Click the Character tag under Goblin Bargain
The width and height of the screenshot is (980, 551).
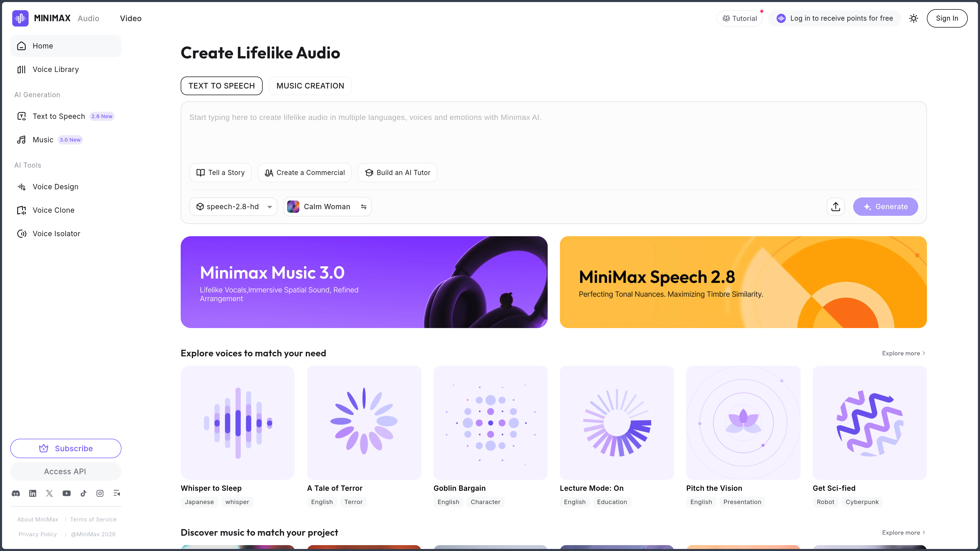point(485,502)
